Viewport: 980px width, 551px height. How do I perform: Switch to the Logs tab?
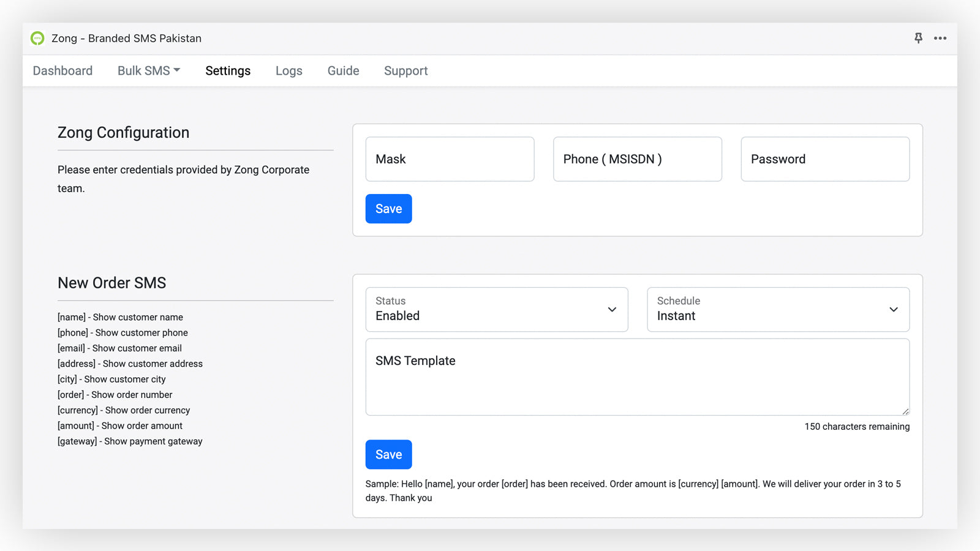pos(289,71)
